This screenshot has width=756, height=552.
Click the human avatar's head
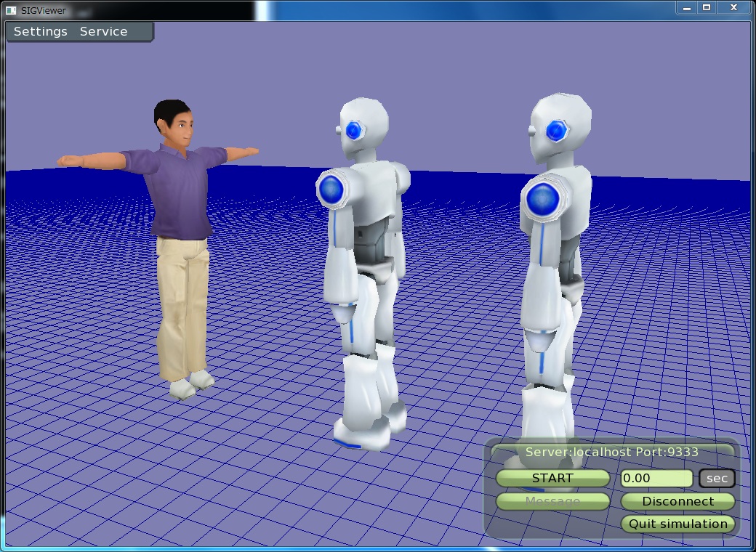pos(174,123)
